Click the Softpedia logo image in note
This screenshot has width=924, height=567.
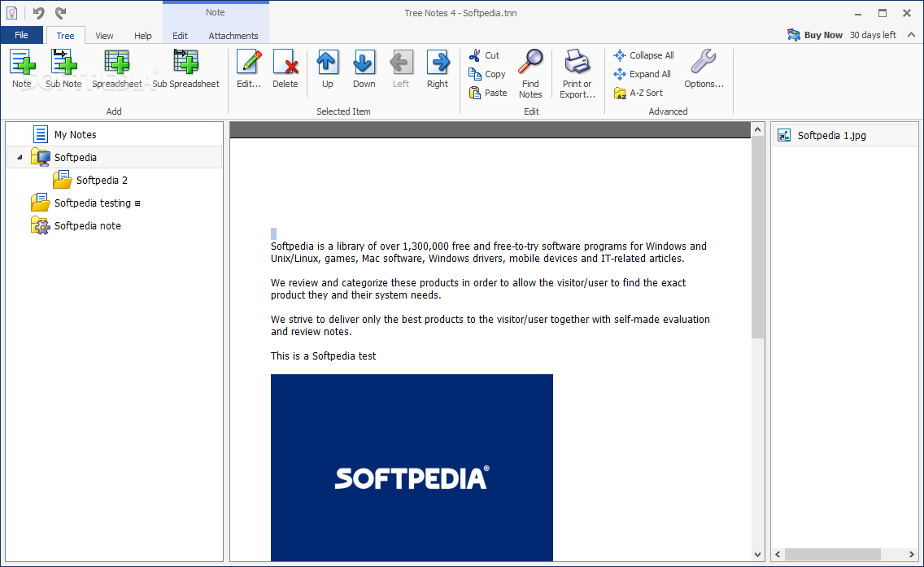coord(412,468)
